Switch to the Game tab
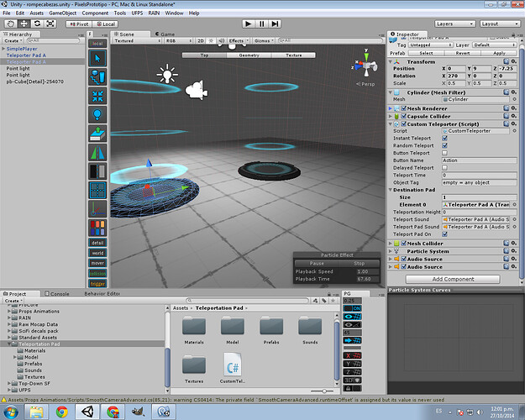The height and width of the screenshot is (420, 525). pos(165,34)
